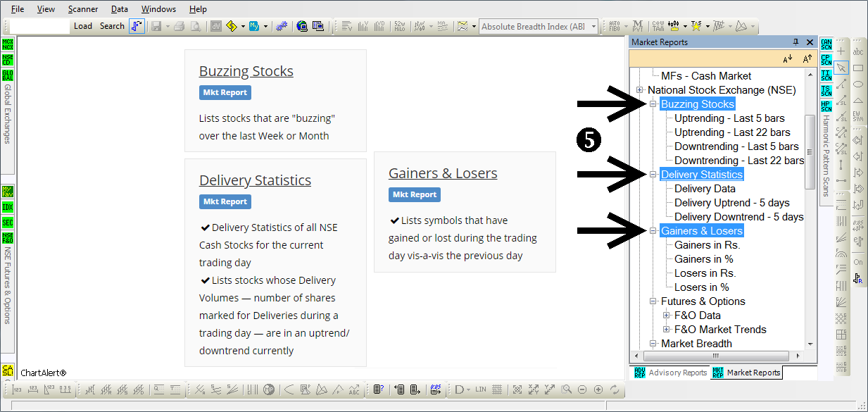Click Mkt Report badge under Gainers & Losers

pyautogui.click(x=414, y=194)
